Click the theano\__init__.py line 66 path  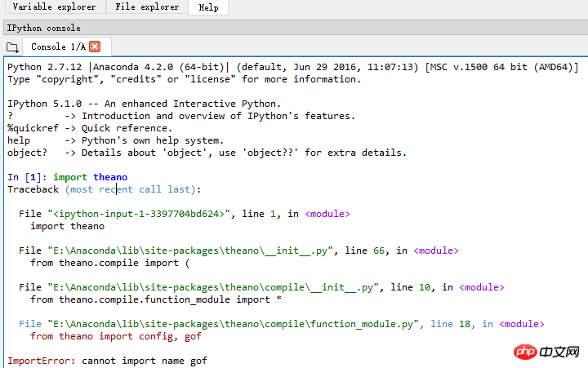coord(238,251)
